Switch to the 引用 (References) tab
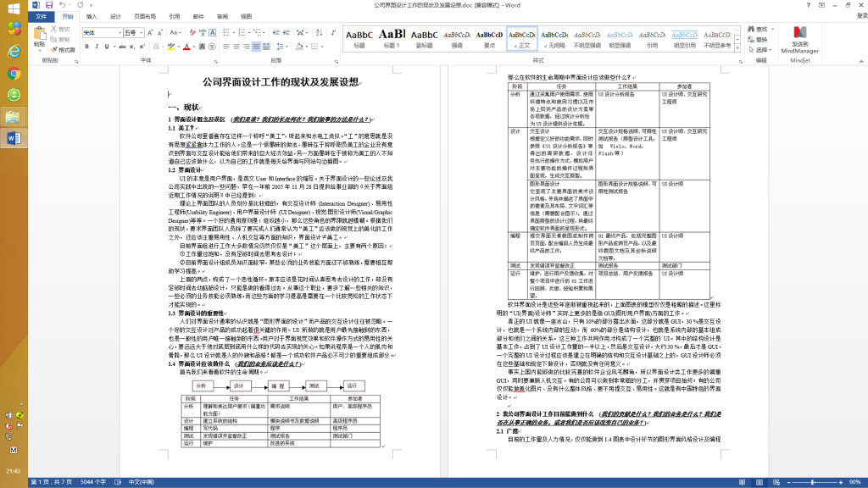 tap(175, 17)
